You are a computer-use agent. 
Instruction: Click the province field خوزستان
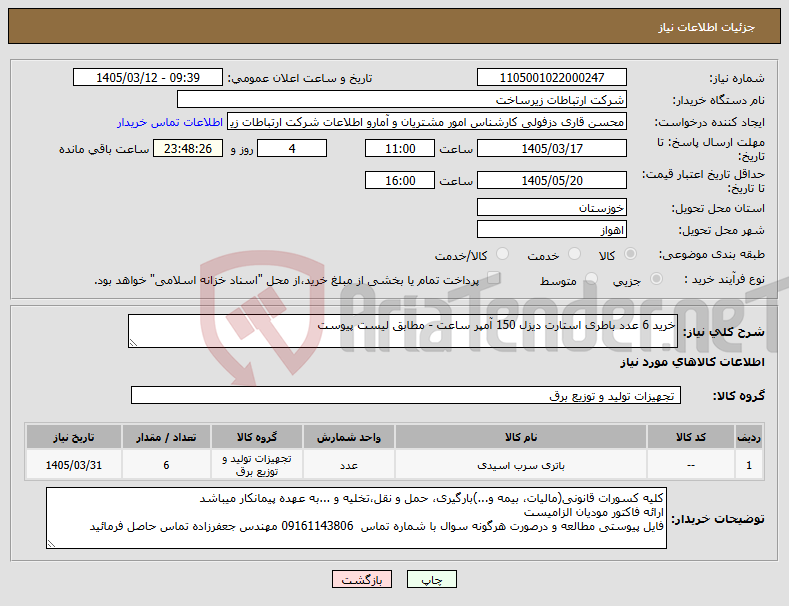point(551,207)
